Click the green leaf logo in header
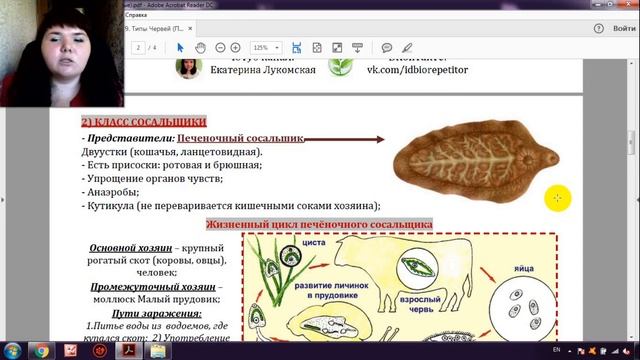 coord(340,67)
